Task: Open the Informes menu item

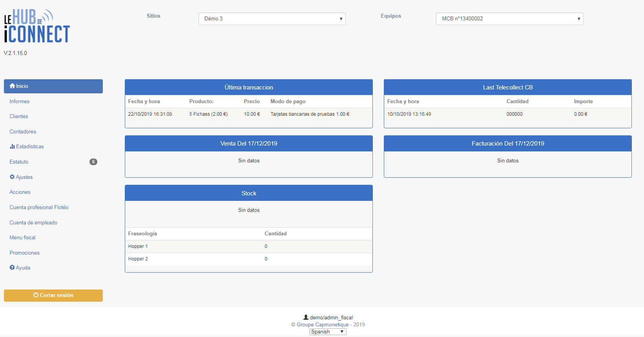Action: click(x=20, y=101)
